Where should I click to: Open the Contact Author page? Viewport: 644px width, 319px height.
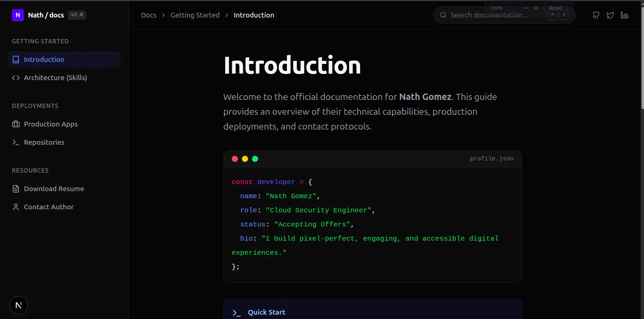click(x=48, y=207)
